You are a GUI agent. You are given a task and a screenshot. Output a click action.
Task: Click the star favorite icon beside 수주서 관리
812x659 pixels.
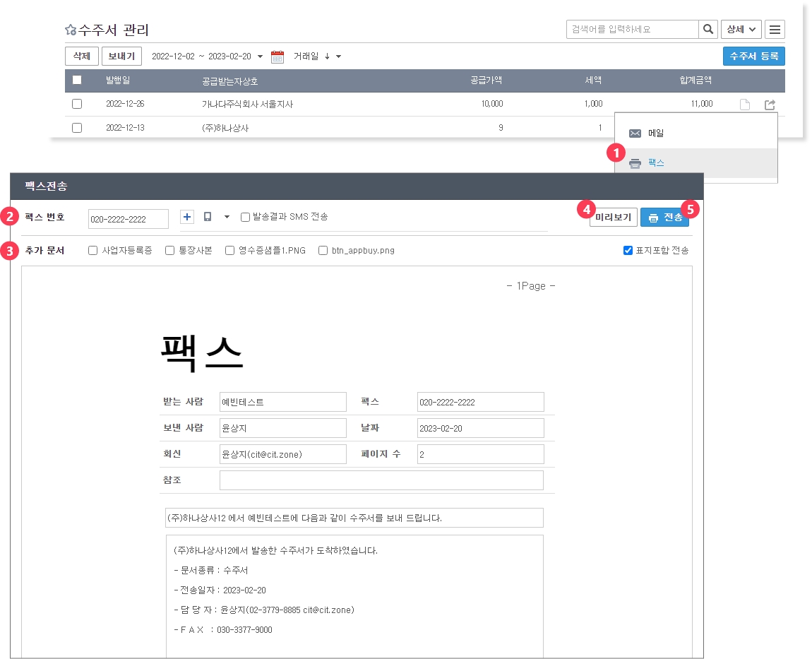point(71,30)
